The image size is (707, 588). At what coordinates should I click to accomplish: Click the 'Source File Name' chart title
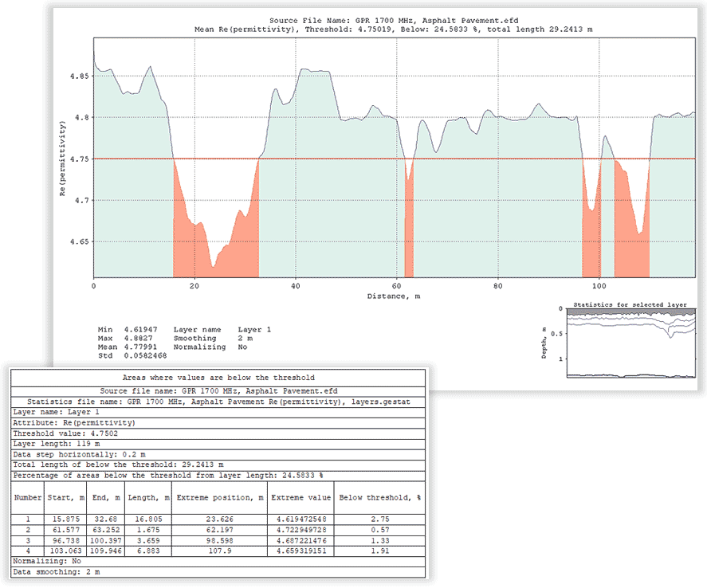tap(394, 19)
